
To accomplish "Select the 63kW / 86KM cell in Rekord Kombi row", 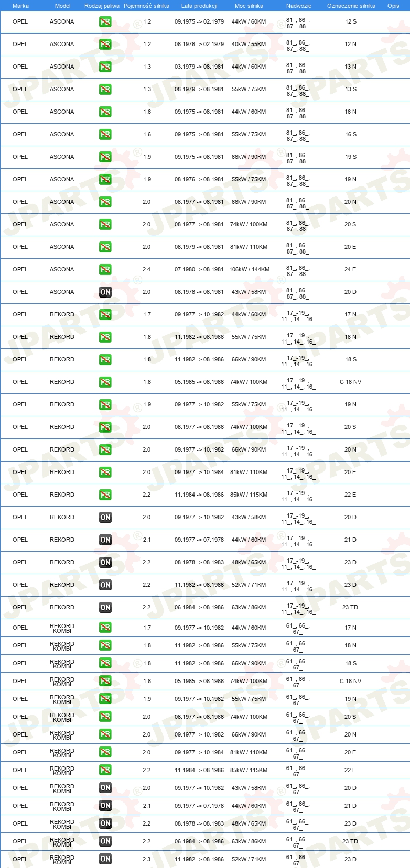I will point(249,841).
